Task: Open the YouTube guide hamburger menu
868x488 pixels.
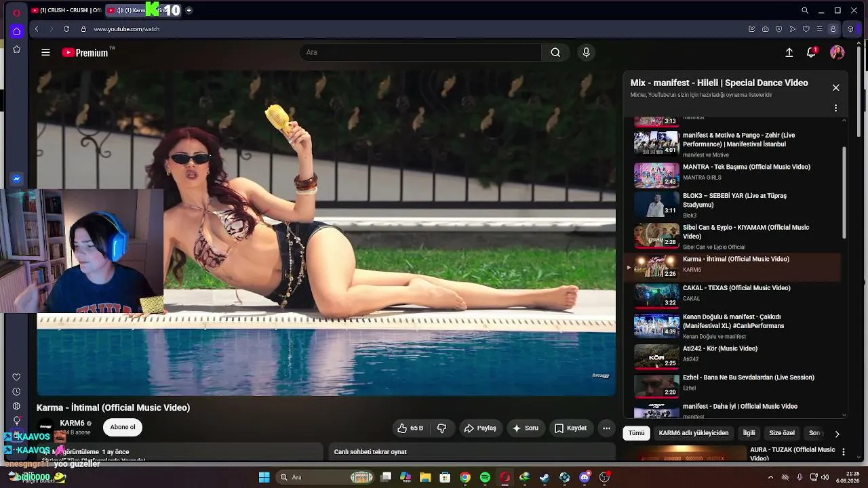Action: (x=45, y=52)
